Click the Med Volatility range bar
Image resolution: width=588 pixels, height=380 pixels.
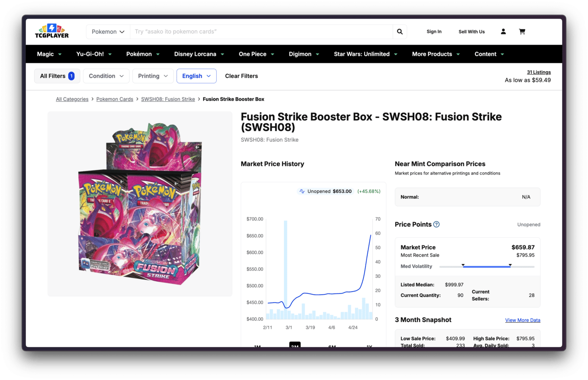(487, 267)
